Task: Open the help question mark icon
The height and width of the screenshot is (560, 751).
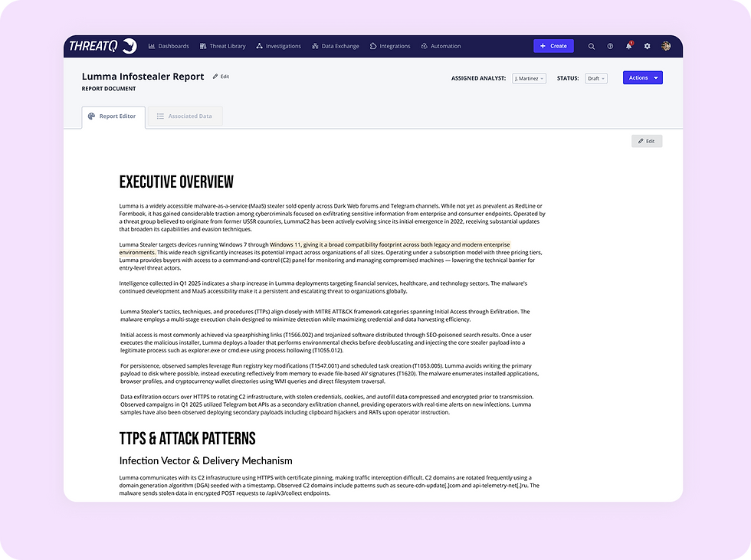Action: (610, 47)
